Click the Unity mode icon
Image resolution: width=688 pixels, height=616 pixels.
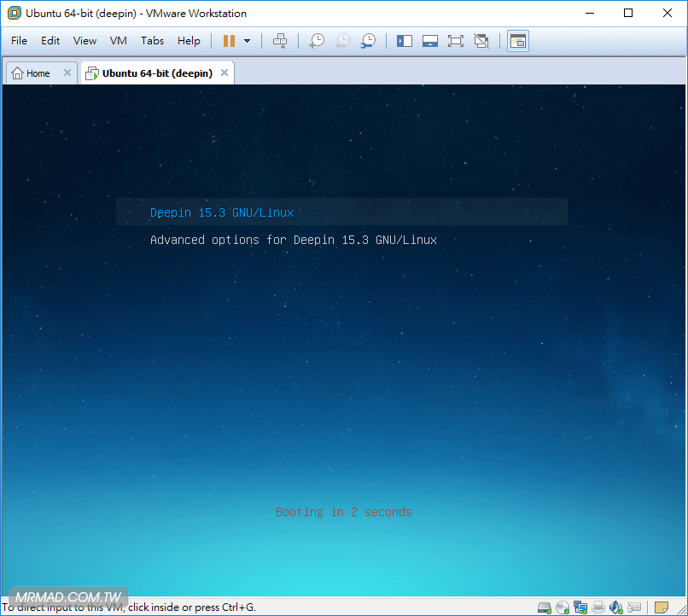481,41
